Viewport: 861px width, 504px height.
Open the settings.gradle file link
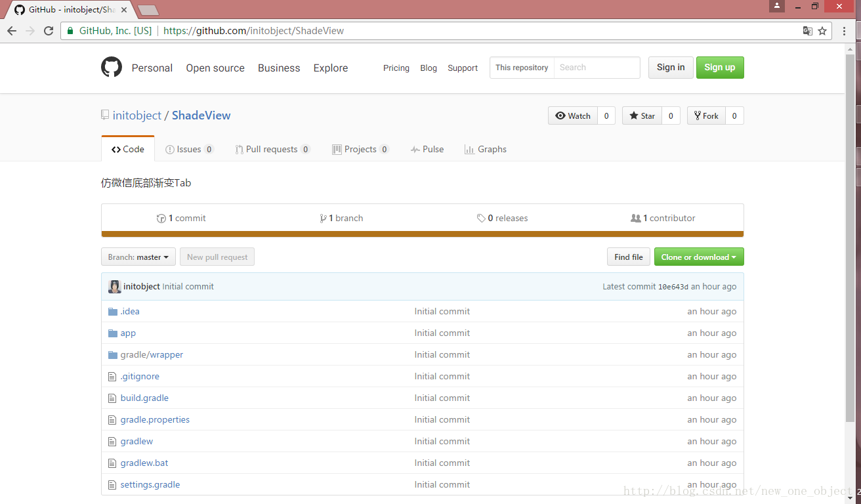coord(150,484)
